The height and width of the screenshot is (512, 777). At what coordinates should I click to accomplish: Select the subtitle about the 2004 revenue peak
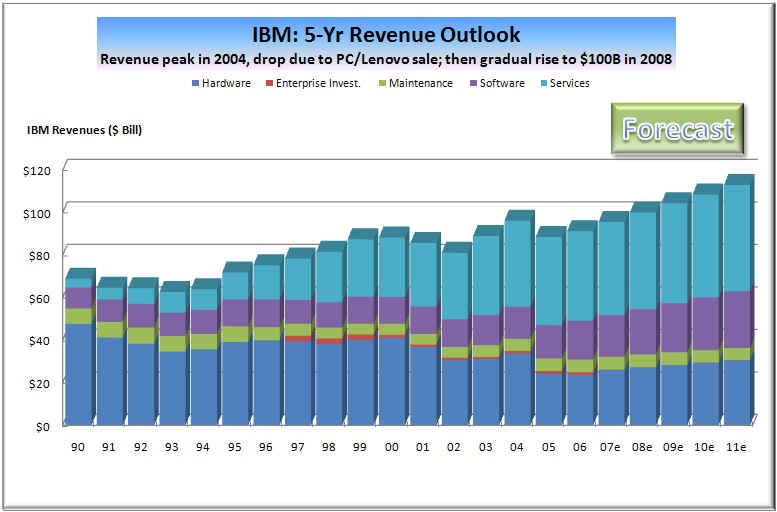click(386, 59)
